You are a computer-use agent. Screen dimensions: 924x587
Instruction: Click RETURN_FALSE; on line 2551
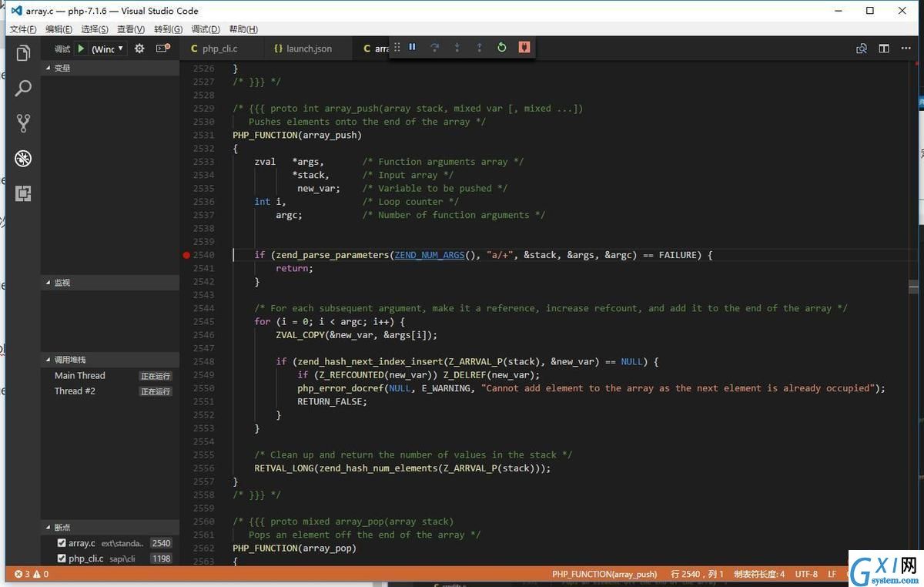(333, 401)
